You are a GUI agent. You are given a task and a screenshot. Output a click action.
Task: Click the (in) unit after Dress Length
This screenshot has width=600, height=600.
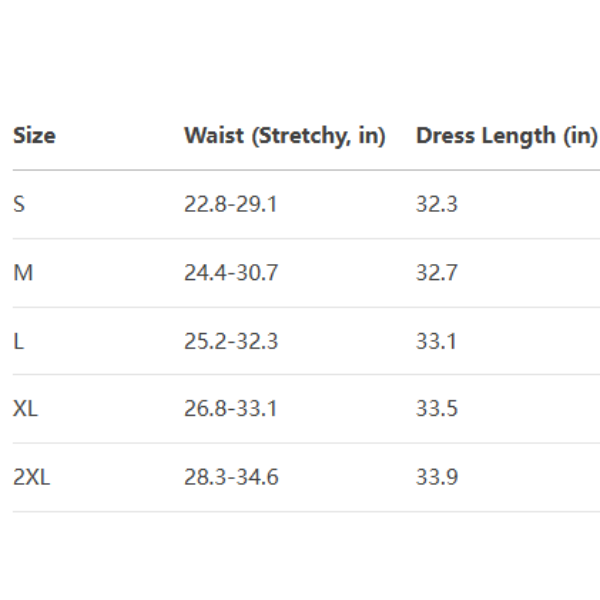tap(579, 136)
